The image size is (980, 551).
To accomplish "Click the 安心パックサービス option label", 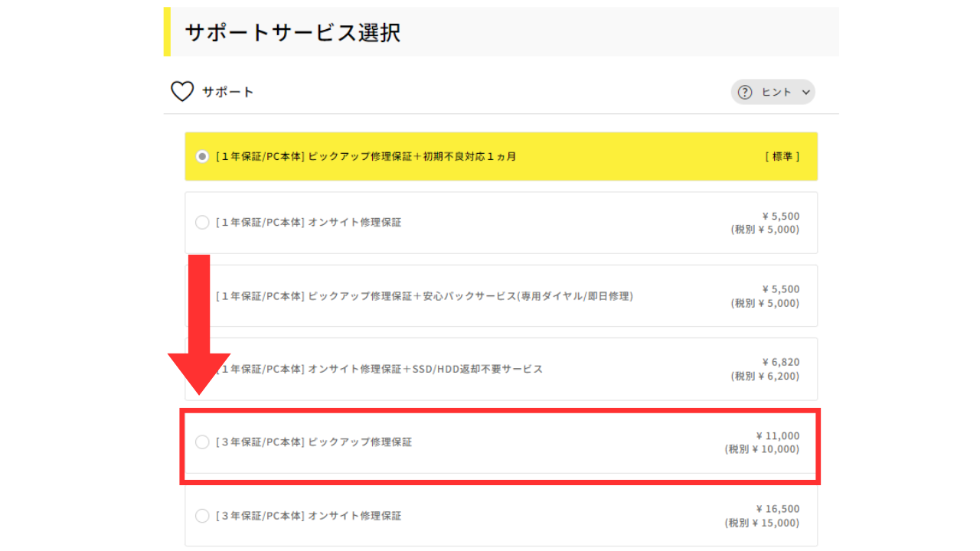I will click(x=424, y=296).
